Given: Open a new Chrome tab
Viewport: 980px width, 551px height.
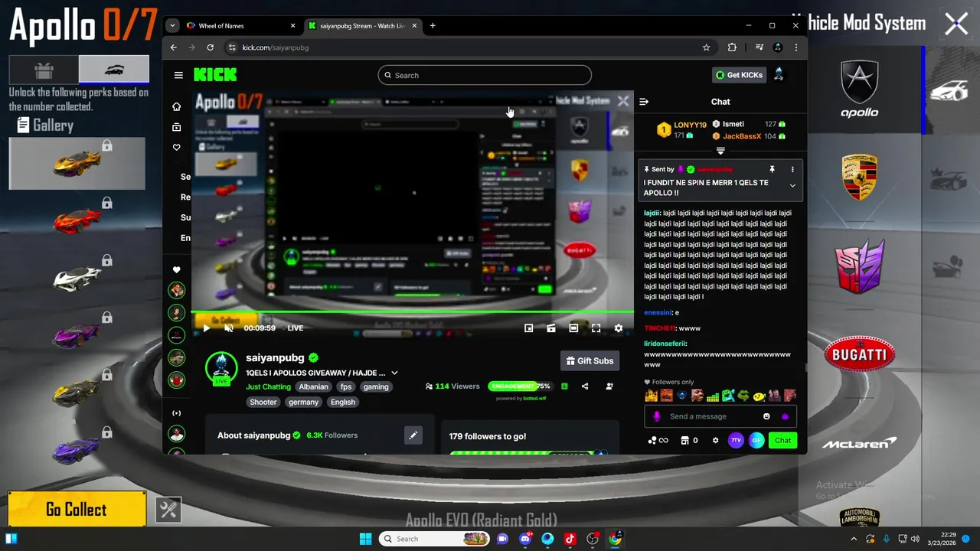Looking at the screenshot, I should coord(433,25).
